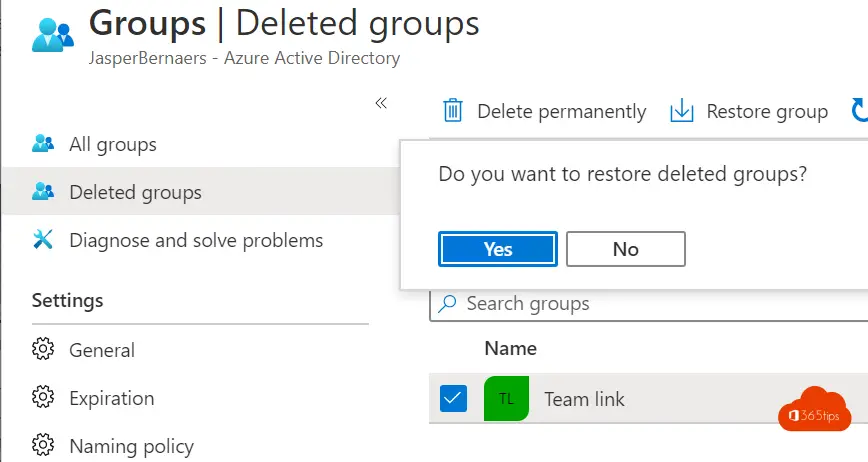The image size is (868, 462).
Task: Click the Delete permanently trash icon
Action: (x=453, y=110)
